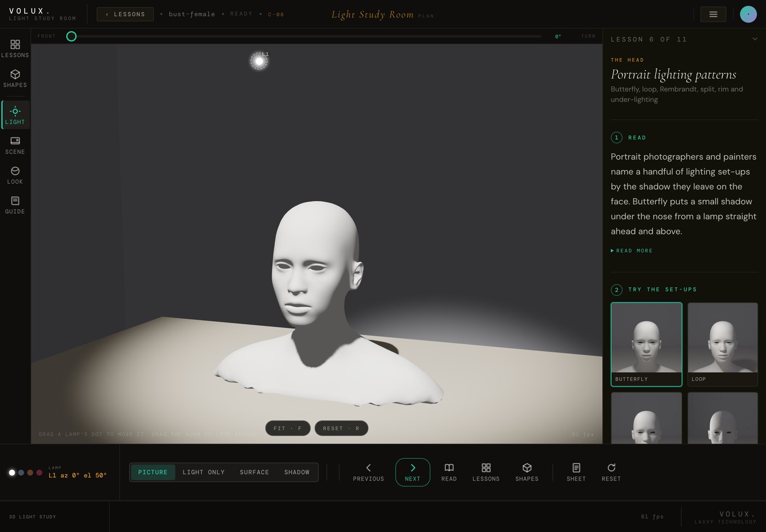Screen dimensions: 766x532
Task: Click the Light Study Room title
Action: [373, 15]
